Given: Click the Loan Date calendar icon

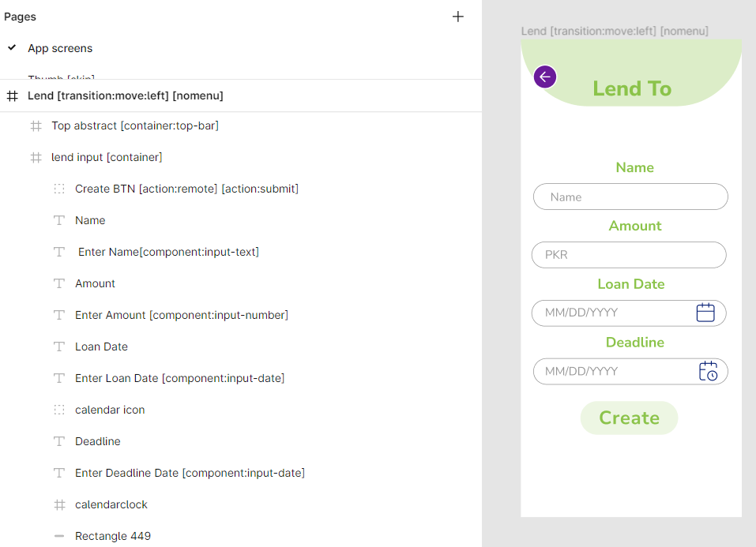Looking at the screenshot, I should click(x=705, y=313).
